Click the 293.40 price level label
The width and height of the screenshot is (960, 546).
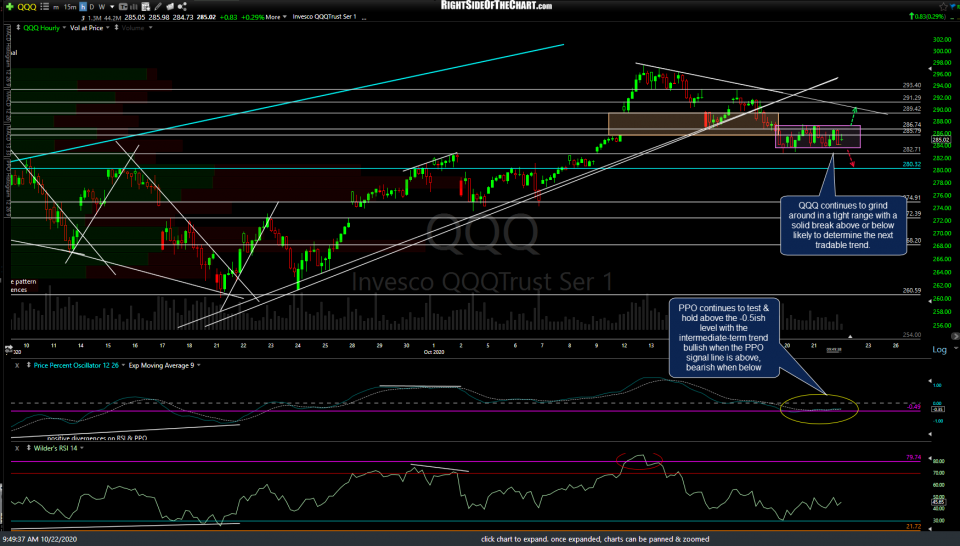912,86
